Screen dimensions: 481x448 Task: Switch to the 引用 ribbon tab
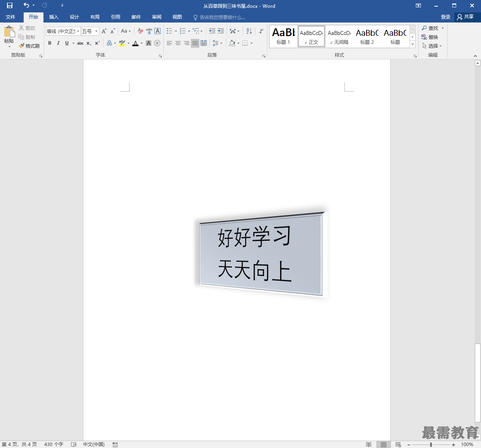tap(115, 17)
